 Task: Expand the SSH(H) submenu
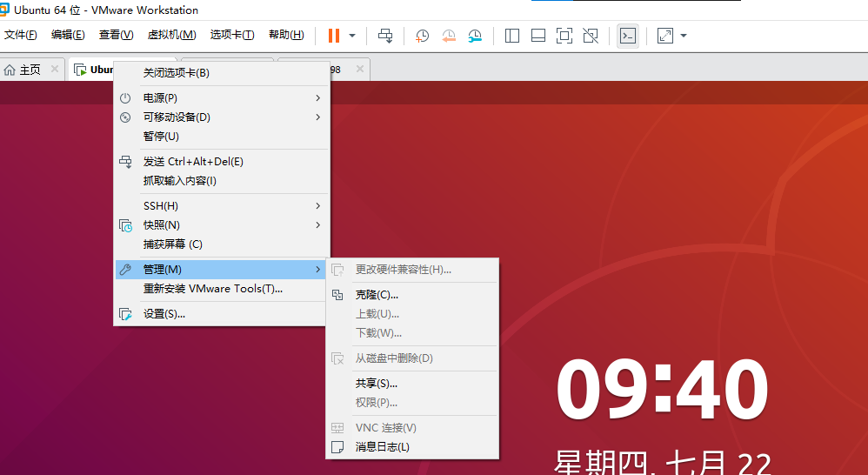point(222,206)
